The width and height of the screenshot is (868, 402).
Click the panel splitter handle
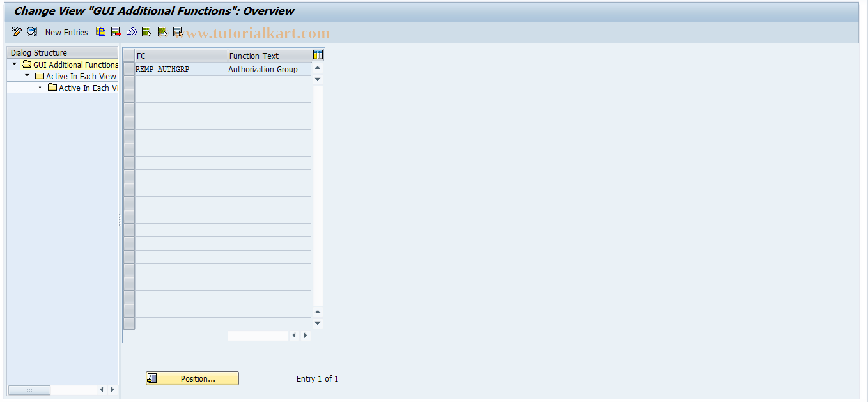click(120, 219)
